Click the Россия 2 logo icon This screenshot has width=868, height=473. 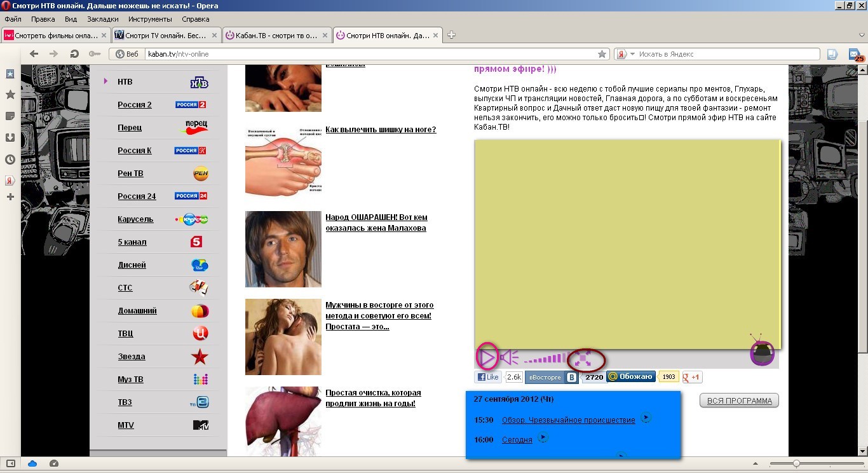point(191,105)
